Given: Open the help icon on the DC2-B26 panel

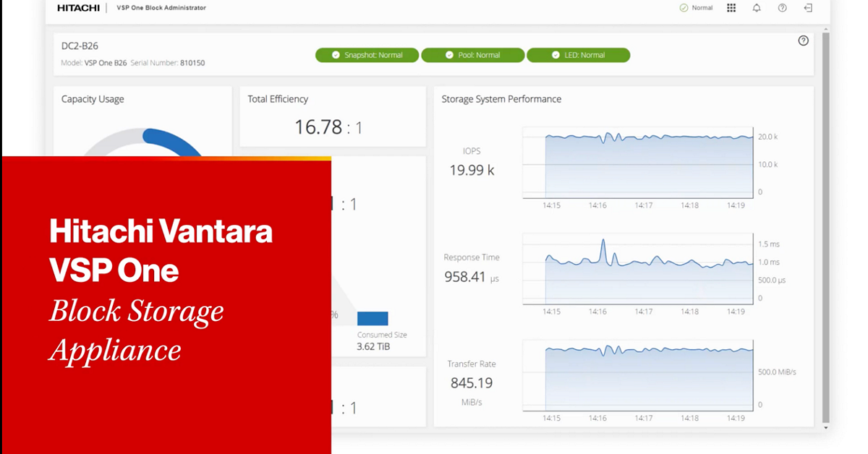Looking at the screenshot, I should pos(804,41).
